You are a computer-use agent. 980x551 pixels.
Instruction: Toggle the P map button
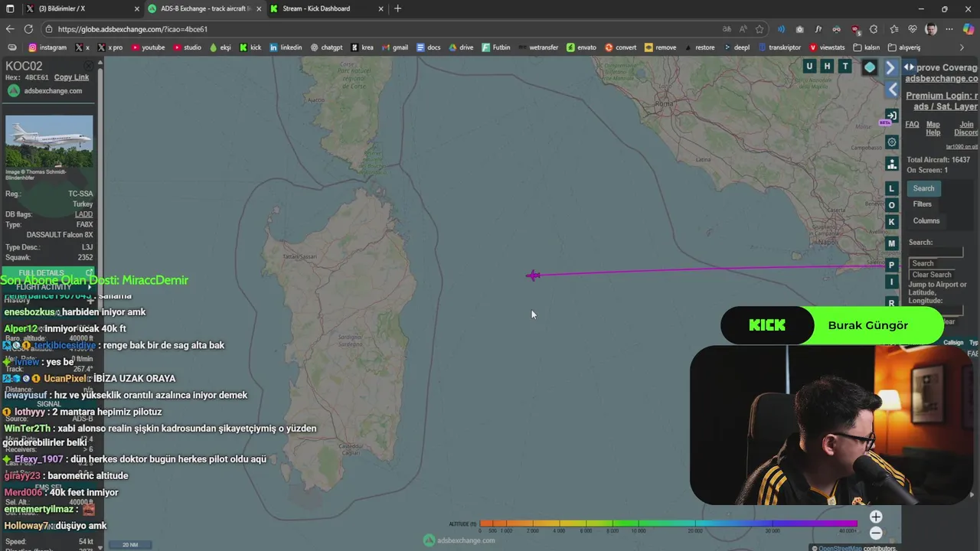(891, 265)
